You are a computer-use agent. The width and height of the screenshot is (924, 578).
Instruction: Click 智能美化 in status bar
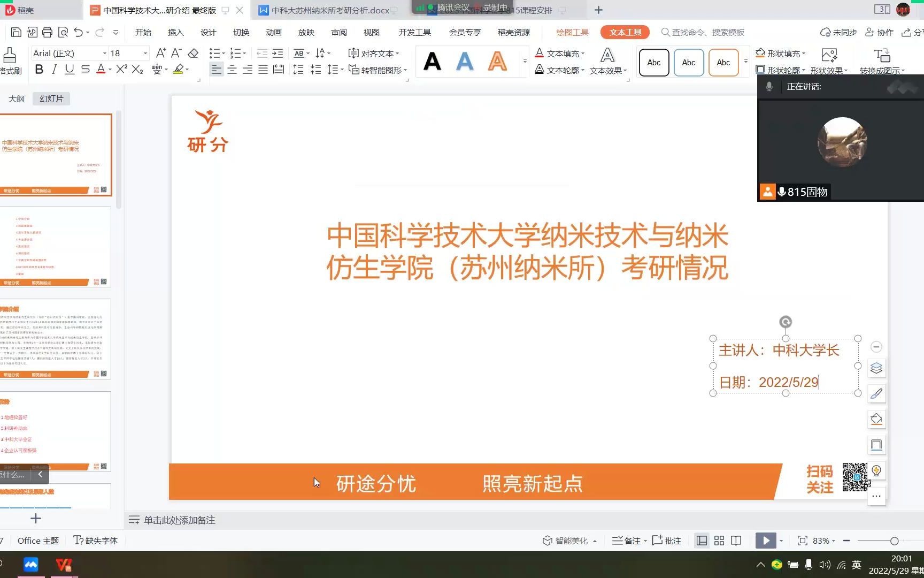[x=569, y=541]
